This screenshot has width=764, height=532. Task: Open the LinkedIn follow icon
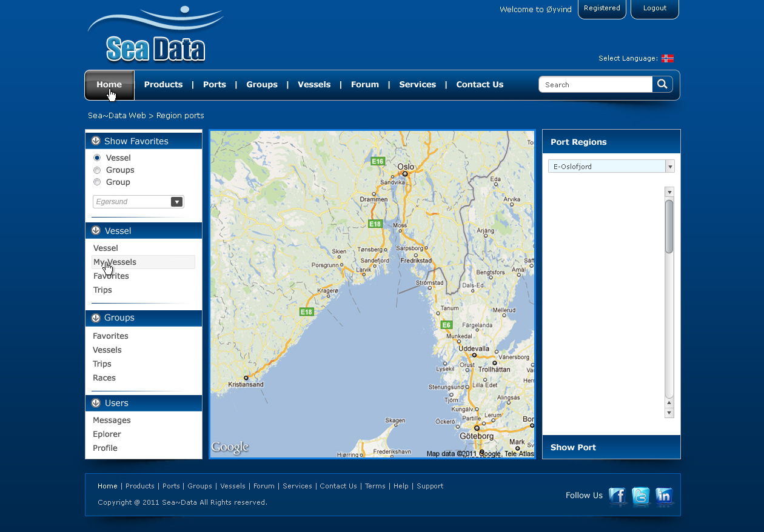pos(664,496)
